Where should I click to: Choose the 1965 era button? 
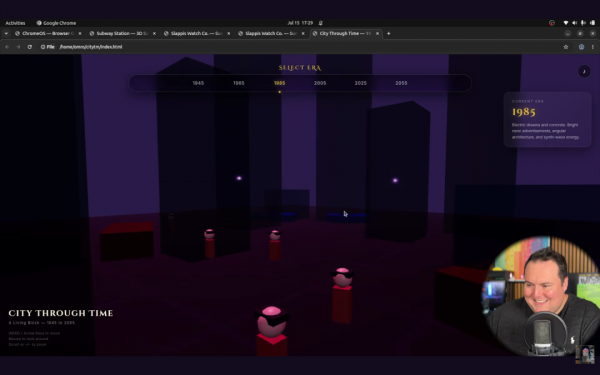point(239,83)
